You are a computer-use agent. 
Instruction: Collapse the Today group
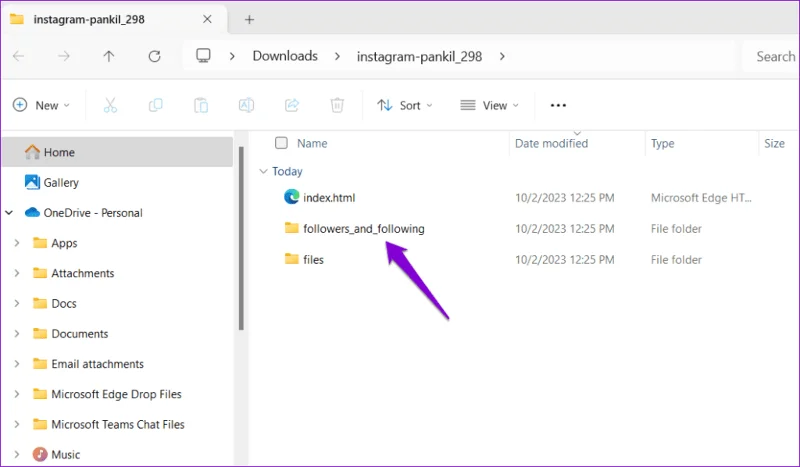click(x=263, y=171)
